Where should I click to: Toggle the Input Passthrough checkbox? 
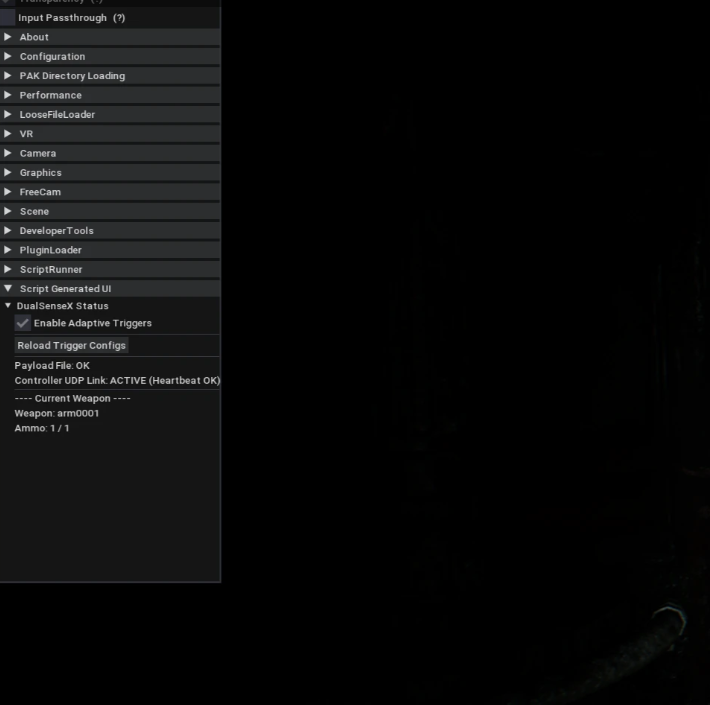tap(7, 18)
